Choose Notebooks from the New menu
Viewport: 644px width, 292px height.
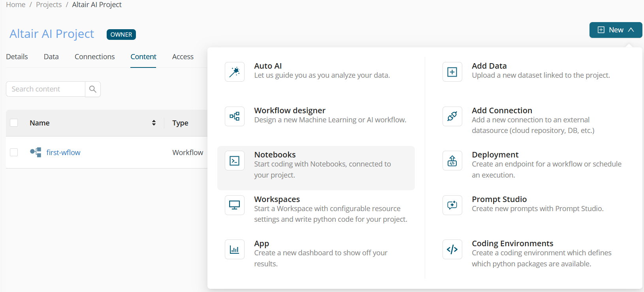[x=316, y=168]
